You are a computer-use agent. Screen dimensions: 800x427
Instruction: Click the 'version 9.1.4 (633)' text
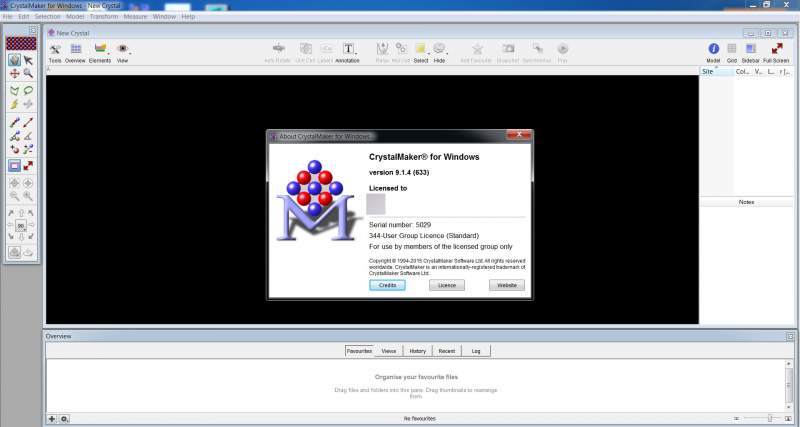[399, 172]
